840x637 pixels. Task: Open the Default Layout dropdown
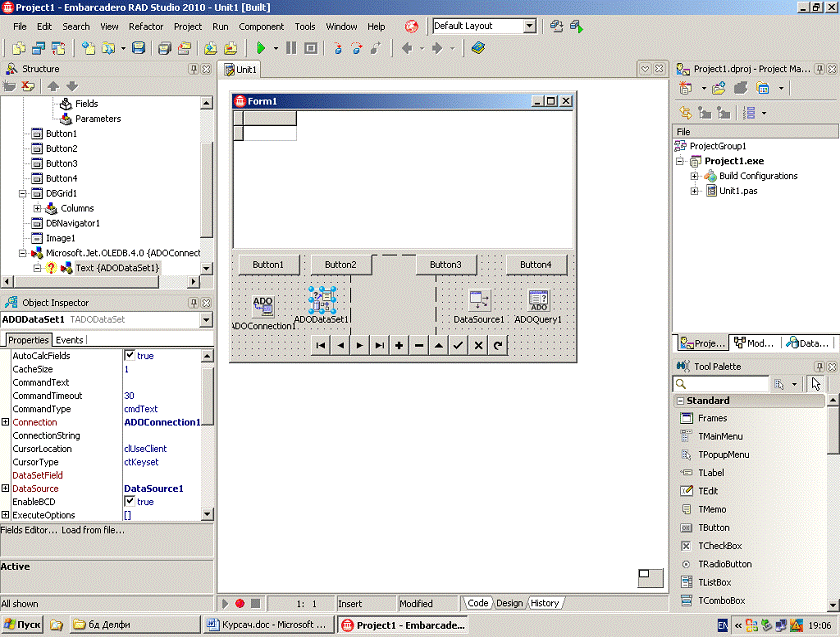[x=529, y=26]
